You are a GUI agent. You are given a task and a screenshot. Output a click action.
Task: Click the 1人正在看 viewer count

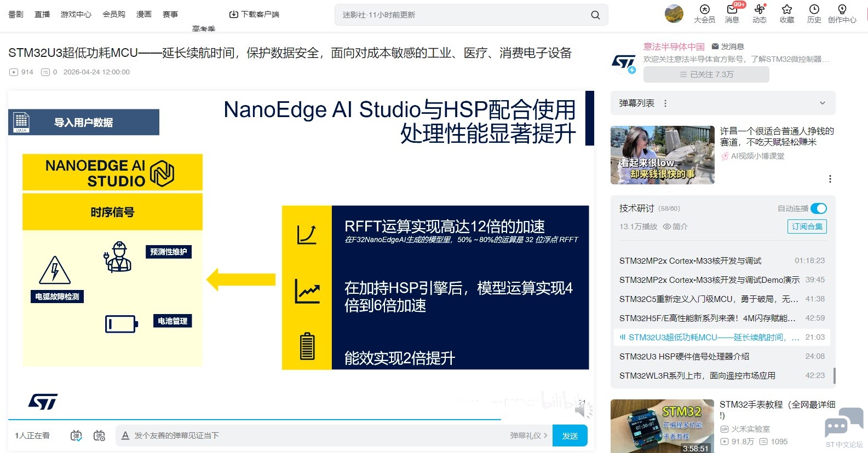(x=32, y=435)
